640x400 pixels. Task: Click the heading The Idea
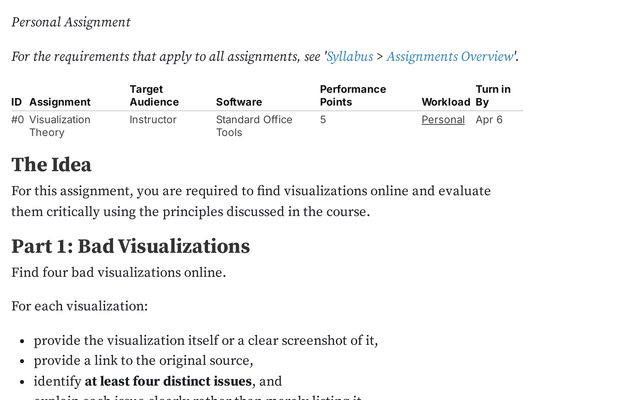click(x=51, y=165)
